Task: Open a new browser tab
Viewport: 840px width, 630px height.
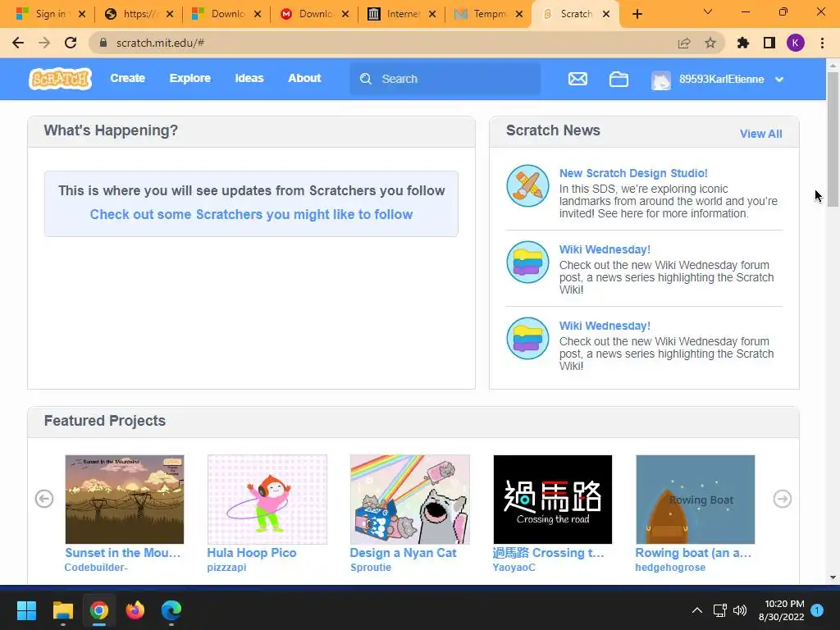Action: (x=637, y=14)
